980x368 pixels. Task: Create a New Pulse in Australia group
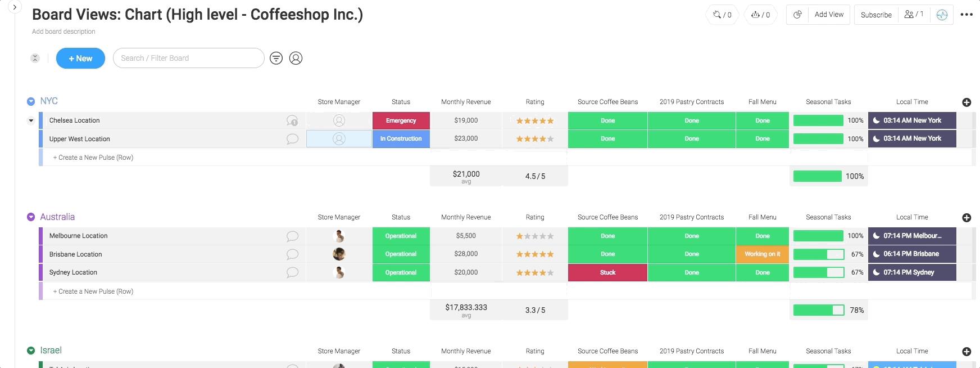coord(93,291)
